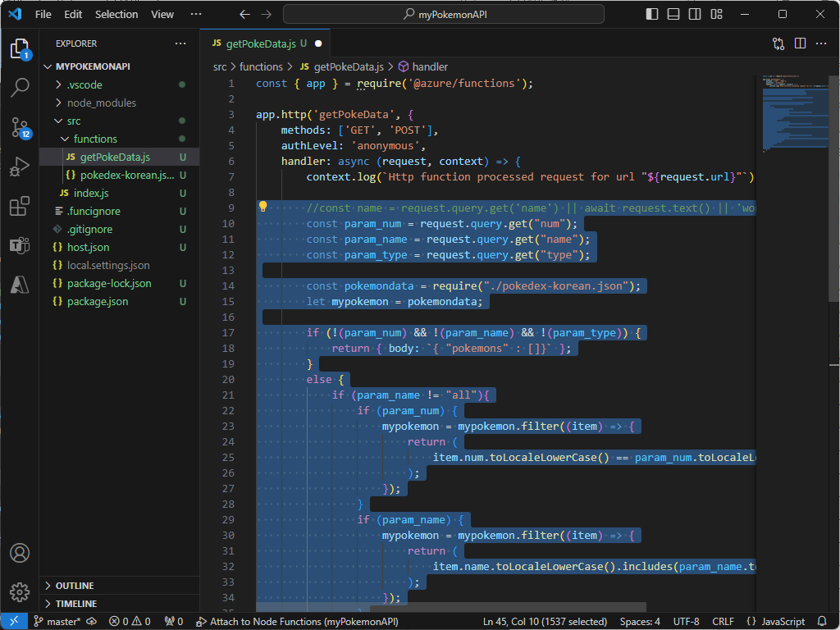Open the menu bar overflow ellipsis

(196, 15)
